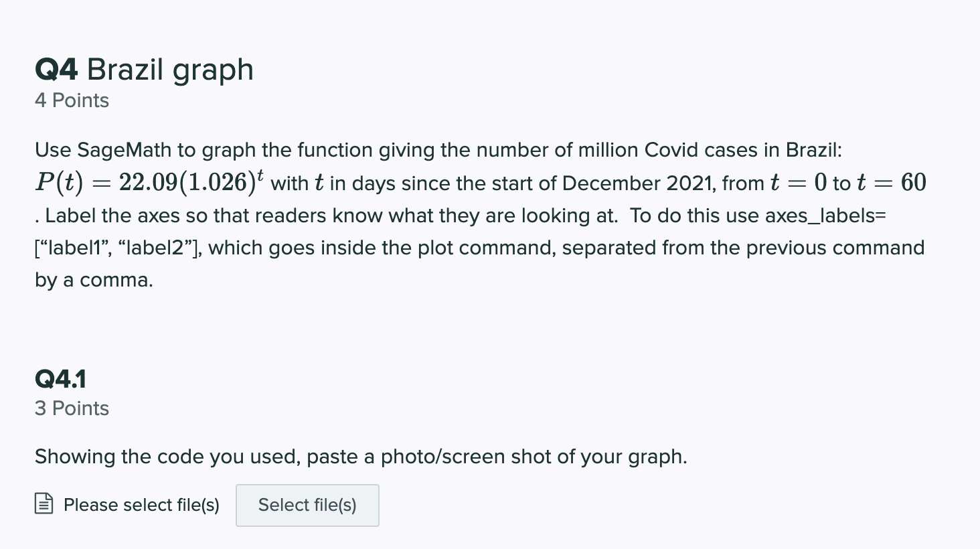Viewport: 980px width, 549px height.
Task: Click the by a comma. closing text
Action: 94,280
